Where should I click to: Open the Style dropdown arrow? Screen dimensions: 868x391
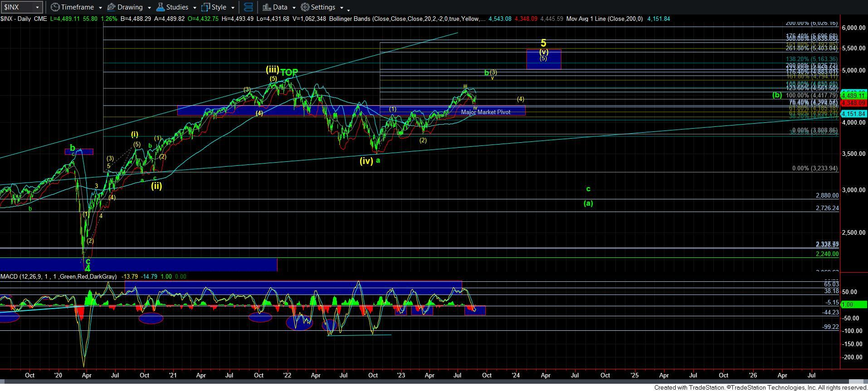233,8
